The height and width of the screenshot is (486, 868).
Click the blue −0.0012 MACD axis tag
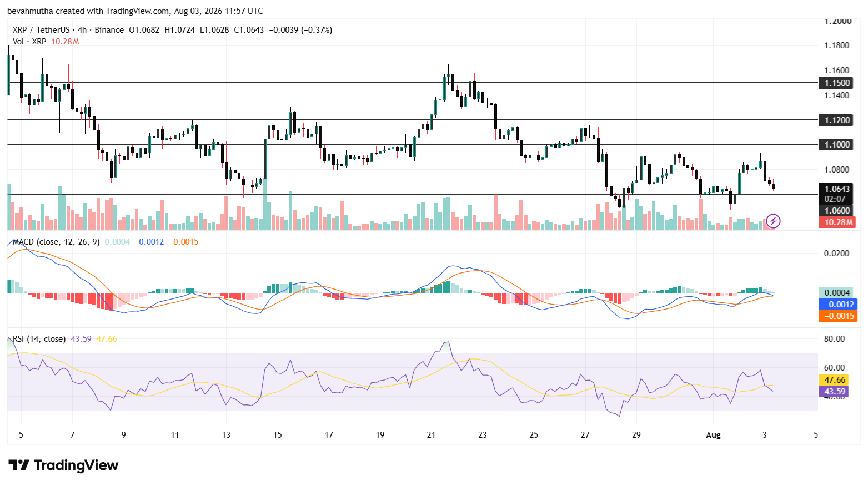click(838, 305)
